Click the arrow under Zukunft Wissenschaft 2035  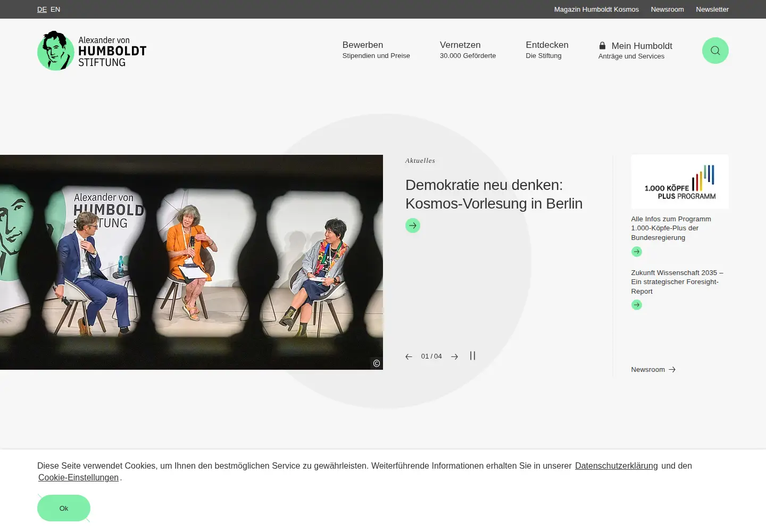tap(637, 305)
